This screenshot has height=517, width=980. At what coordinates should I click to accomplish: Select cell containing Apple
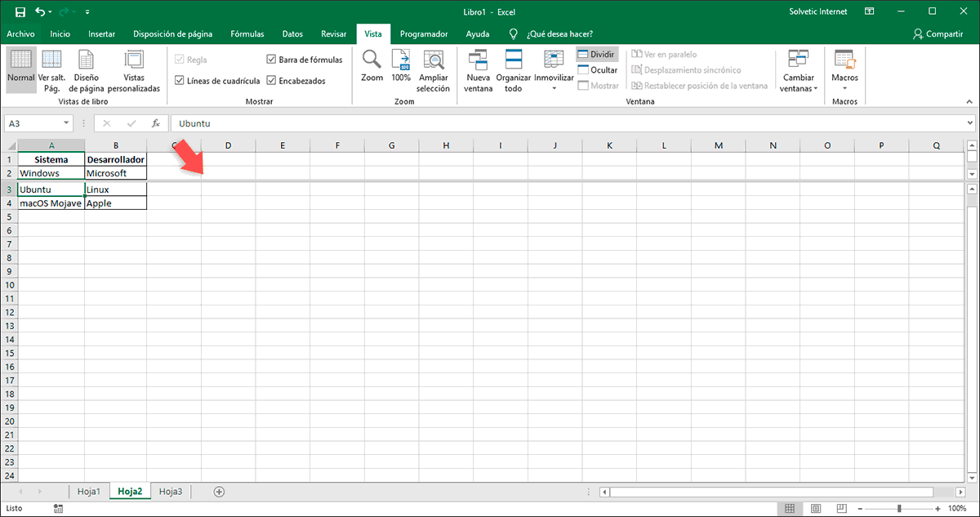[x=115, y=203]
